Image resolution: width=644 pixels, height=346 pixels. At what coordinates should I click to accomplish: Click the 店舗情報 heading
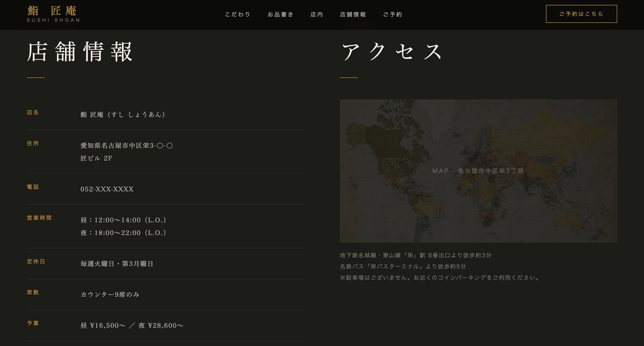(80, 52)
